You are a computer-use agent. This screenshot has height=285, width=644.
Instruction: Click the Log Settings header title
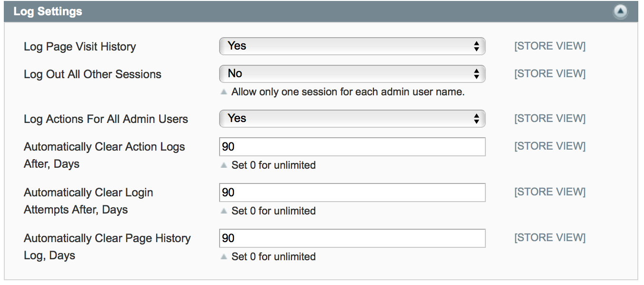[x=48, y=11]
